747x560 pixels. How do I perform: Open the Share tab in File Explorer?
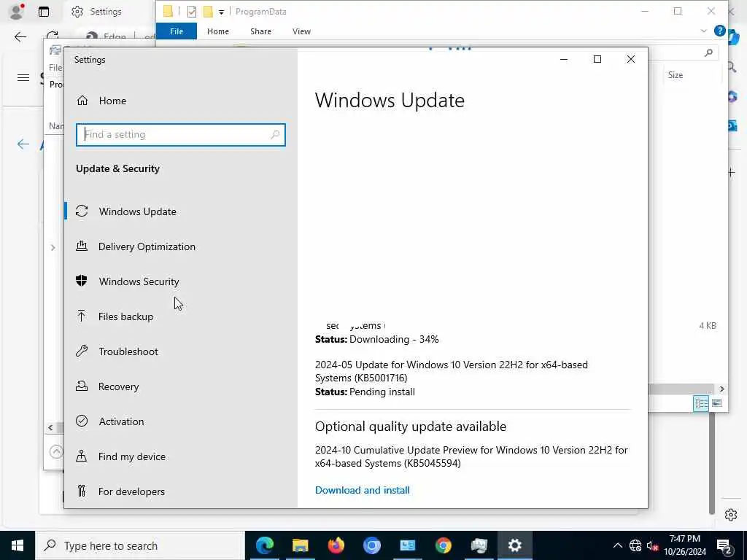[260, 31]
